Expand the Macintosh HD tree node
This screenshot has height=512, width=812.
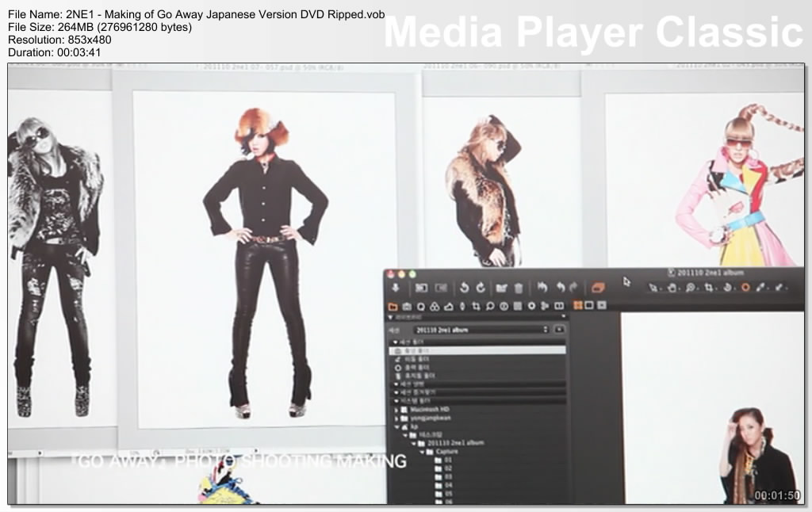396,410
